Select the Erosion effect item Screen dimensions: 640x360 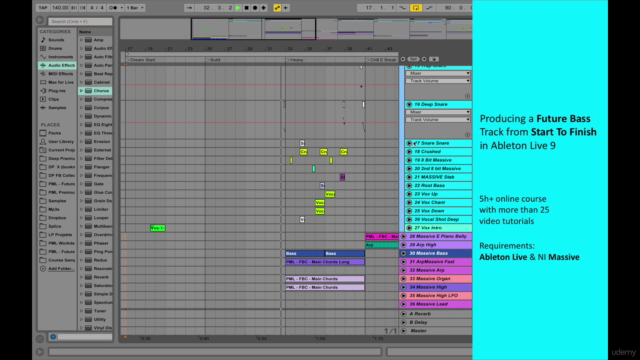tap(102, 142)
